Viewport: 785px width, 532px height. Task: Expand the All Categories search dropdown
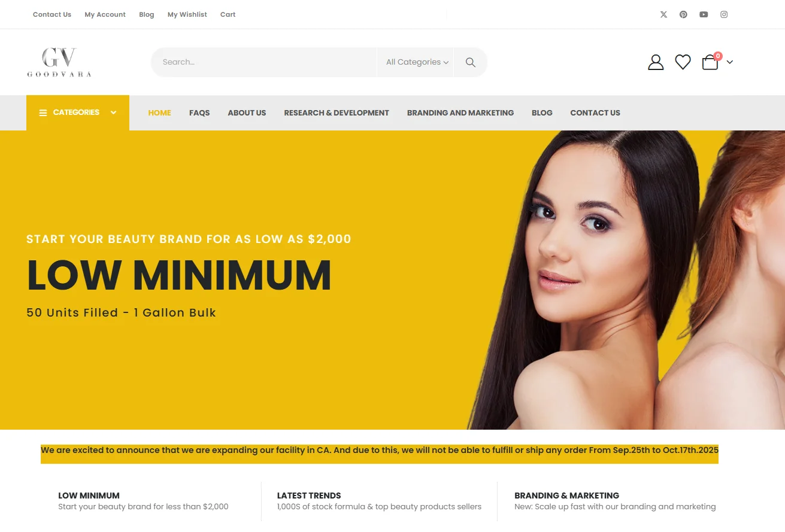tap(417, 62)
